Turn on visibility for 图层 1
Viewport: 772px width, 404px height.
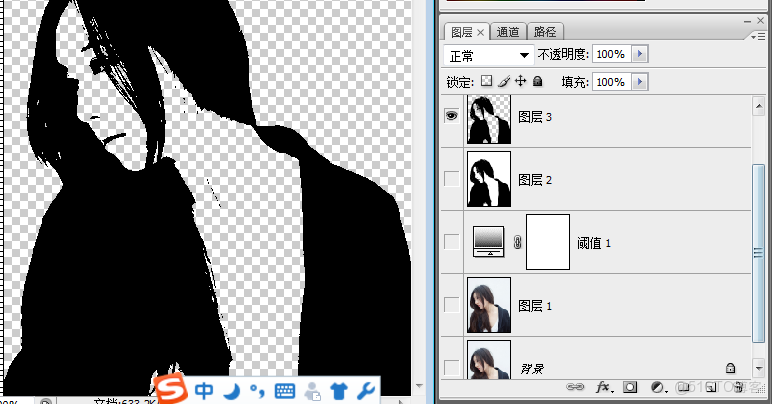pos(451,305)
